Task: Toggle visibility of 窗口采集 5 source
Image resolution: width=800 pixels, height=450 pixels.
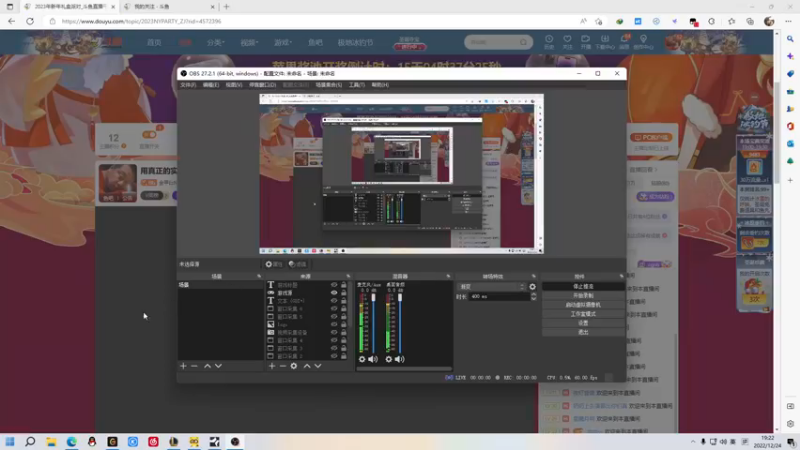Action: click(x=334, y=317)
